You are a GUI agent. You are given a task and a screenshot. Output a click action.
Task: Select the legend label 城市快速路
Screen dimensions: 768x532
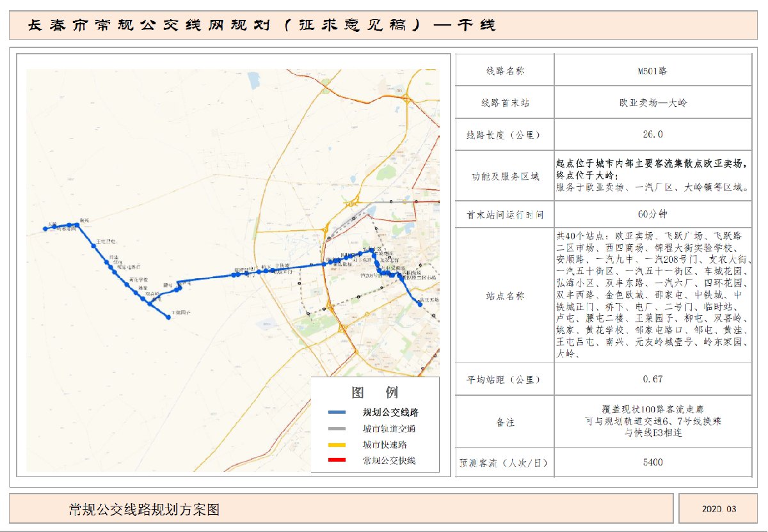coord(385,444)
